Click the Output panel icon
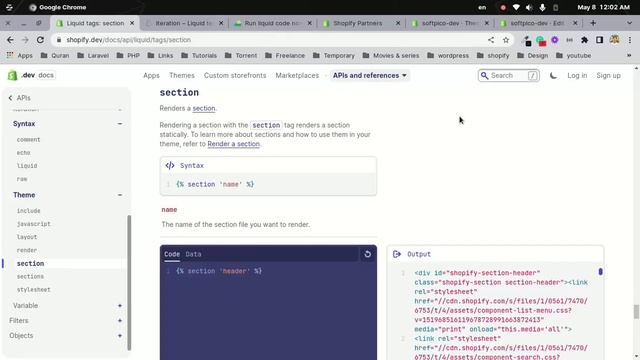Screen dimensions: 640x360 click(397, 254)
